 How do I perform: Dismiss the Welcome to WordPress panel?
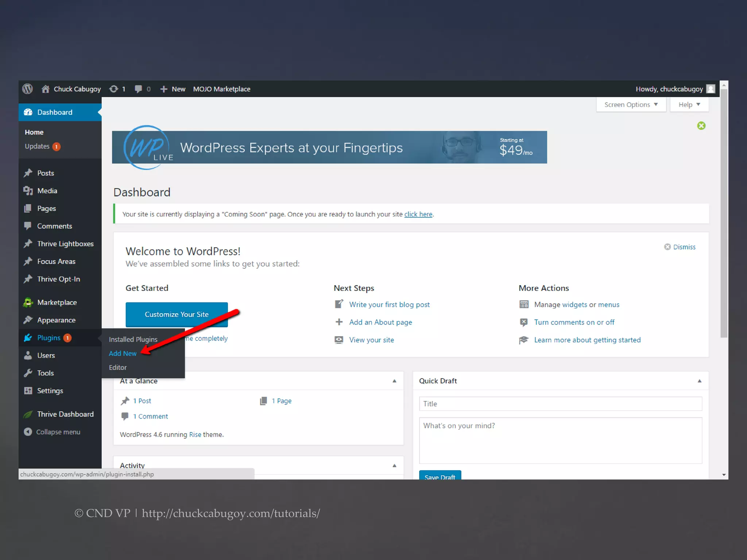pyautogui.click(x=680, y=247)
